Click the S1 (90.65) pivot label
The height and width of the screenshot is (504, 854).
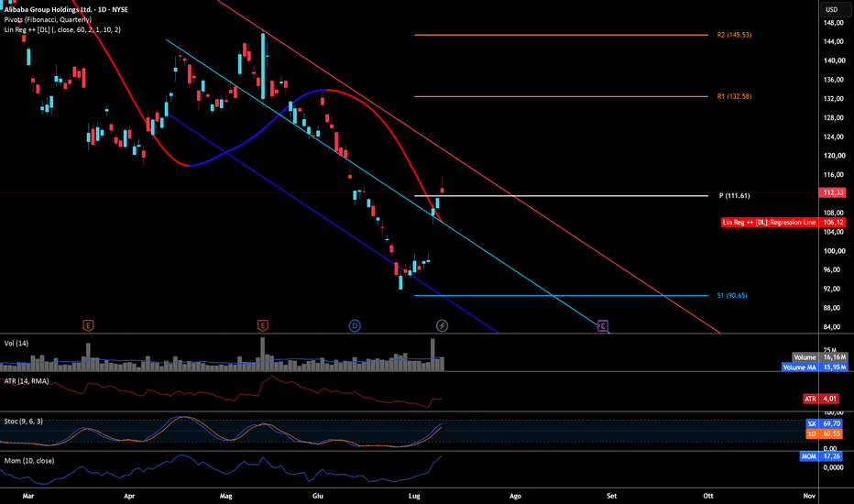pos(732,295)
